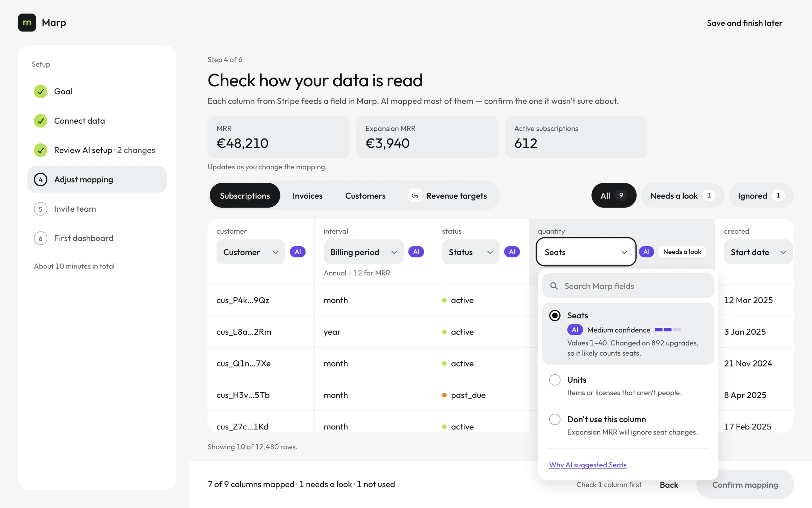Switch to the Invoices tab
This screenshot has height=508, width=812.
coord(307,196)
